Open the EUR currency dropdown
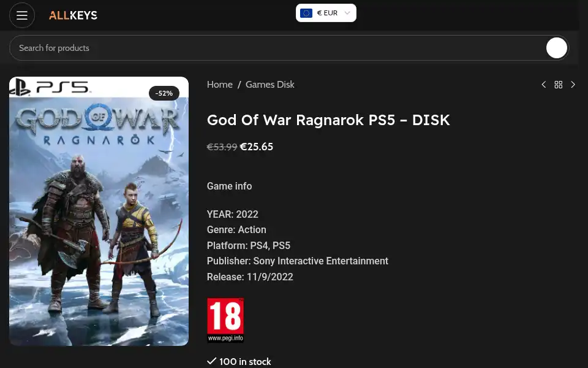Screen dimensions: 588x368 326,13
